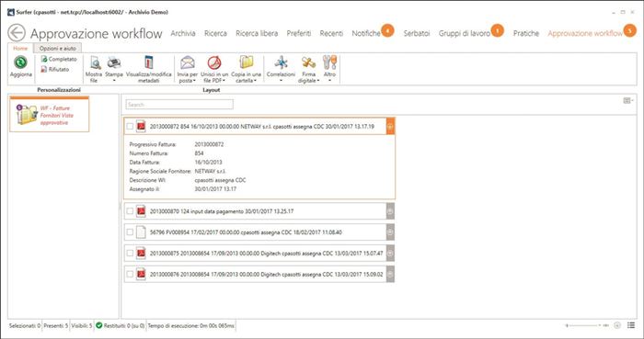Viewport: 644px width, 339px height.
Task: Open the Recenti section
Action: [x=331, y=33]
